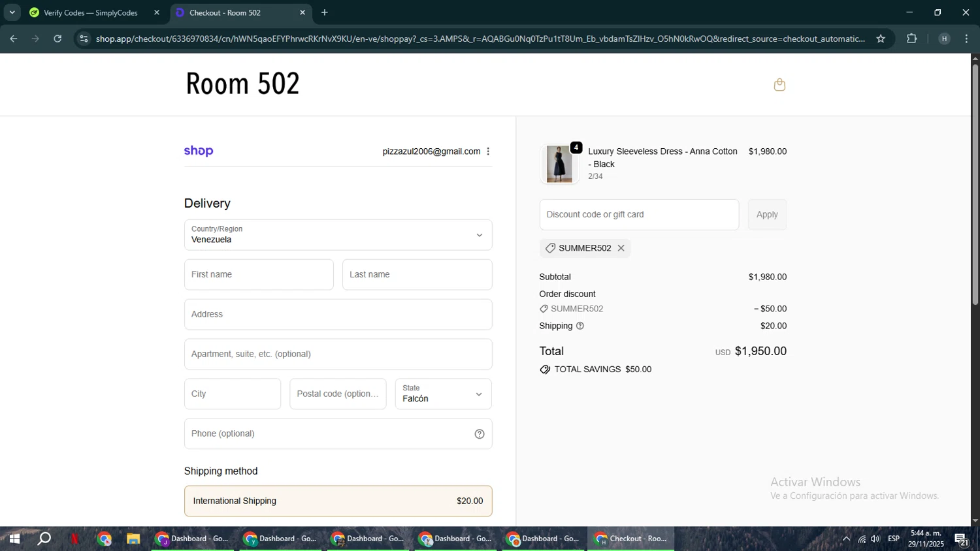Open the shopping bag cart icon
Viewport: 980px width, 551px height.
tap(779, 85)
